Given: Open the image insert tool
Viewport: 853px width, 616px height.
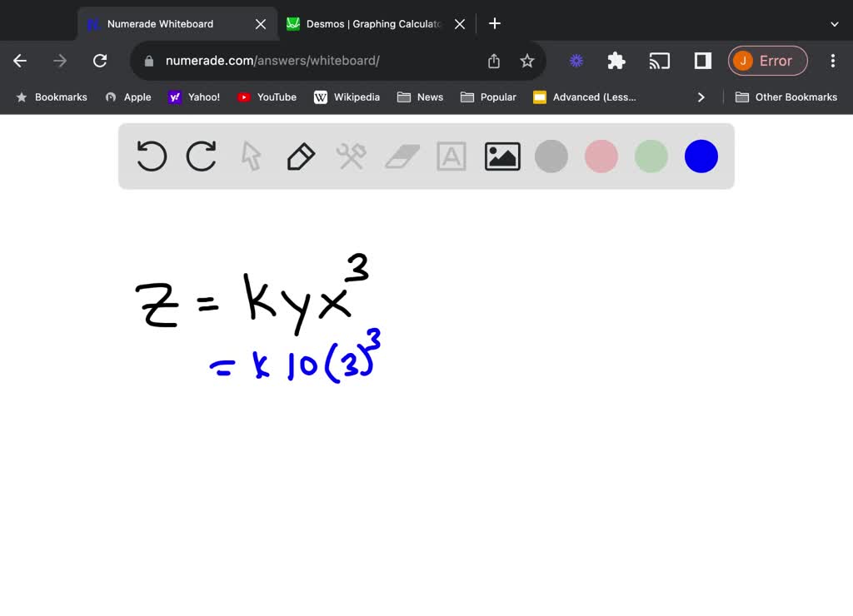Looking at the screenshot, I should pos(501,156).
